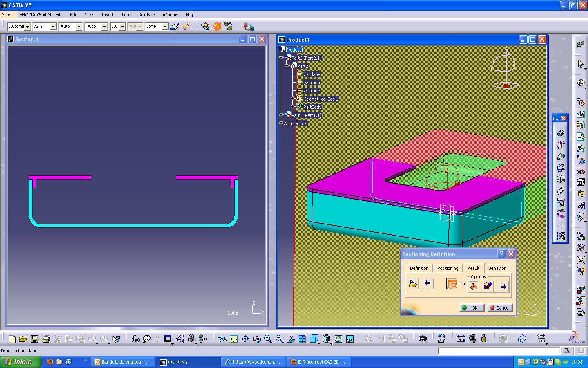Open the second Auto dropdown

tap(53, 27)
